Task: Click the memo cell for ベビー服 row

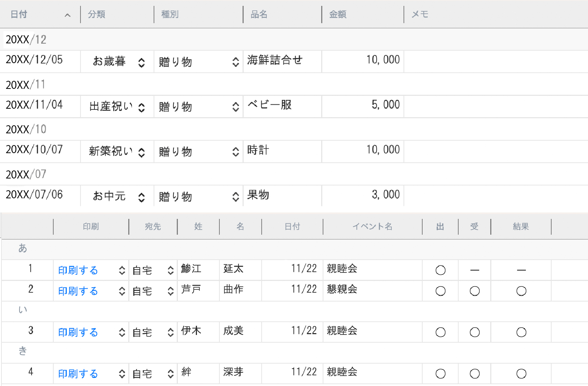Action: (495, 106)
